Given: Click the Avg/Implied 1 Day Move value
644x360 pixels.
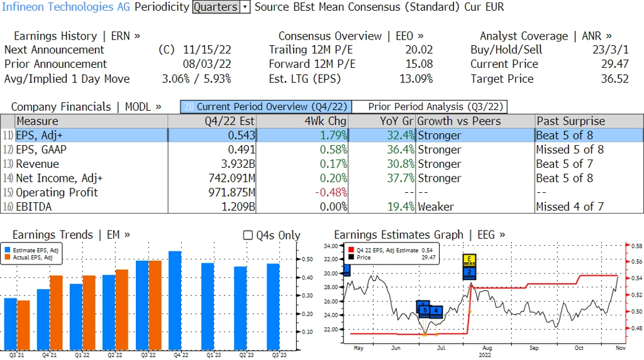Looking at the screenshot, I should pyautogui.click(x=196, y=79).
